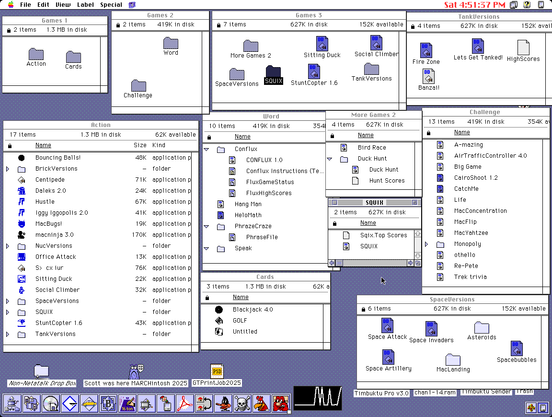This screenshot has height=417, width=552.
Task: Expand SQUIX folder in Action list
Action: pos(7,312)
